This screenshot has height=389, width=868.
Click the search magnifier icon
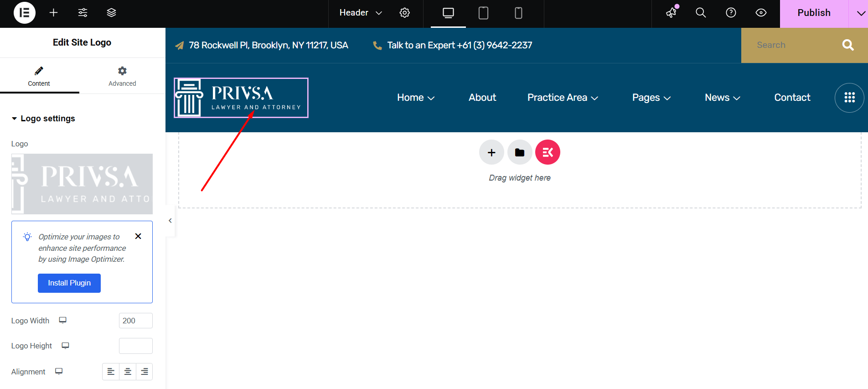(x=848, y=45)
